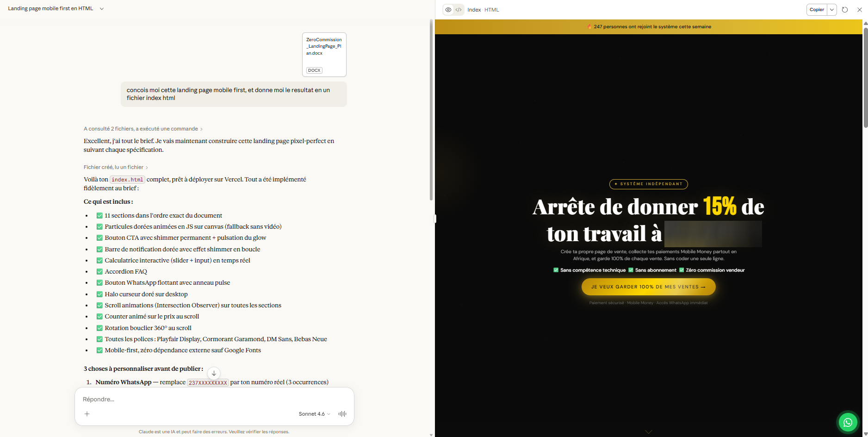The image size is (868, 437).
Task: Click check icon beside 'Accordion FAQ'
Action: click(x=99, y=271)
